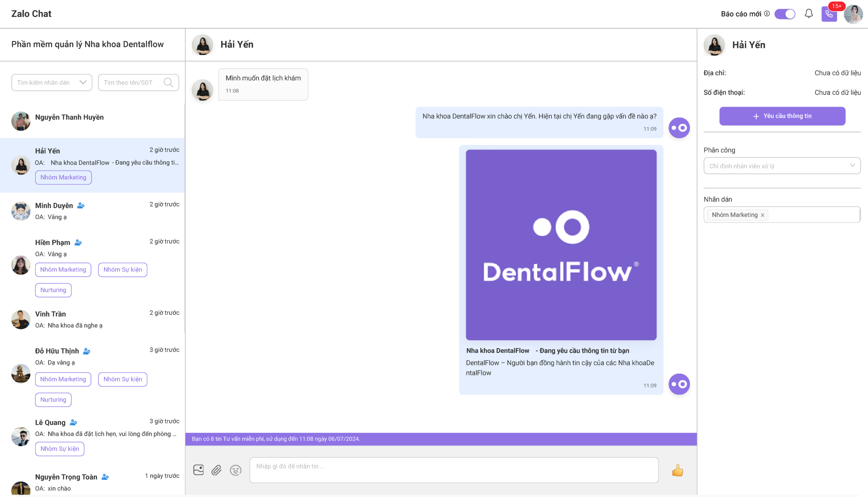Click the Nhập gì đó để nhắn tin field

(454, 470)
